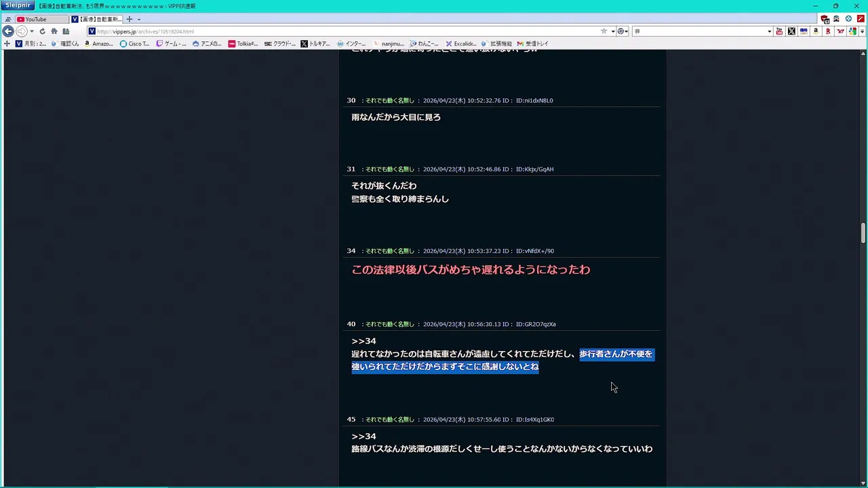Screen dimensions: 868x488
Task: Click the tab bar left panel icon
Action: click(x=8, y=19)
